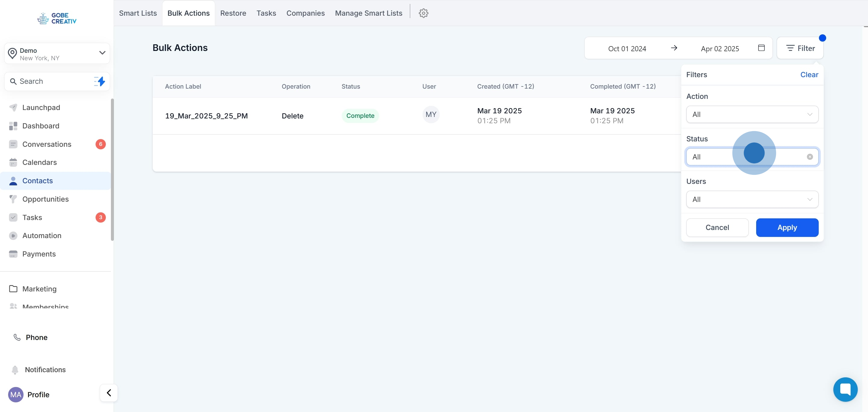868x412 pixels.
Task: Expand the Action filter dropdown
Action: pyautogui.click(x=752, y=114)
